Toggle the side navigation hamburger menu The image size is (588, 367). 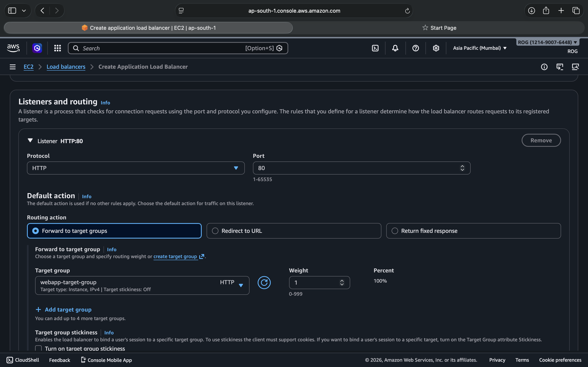click(13, 67)
